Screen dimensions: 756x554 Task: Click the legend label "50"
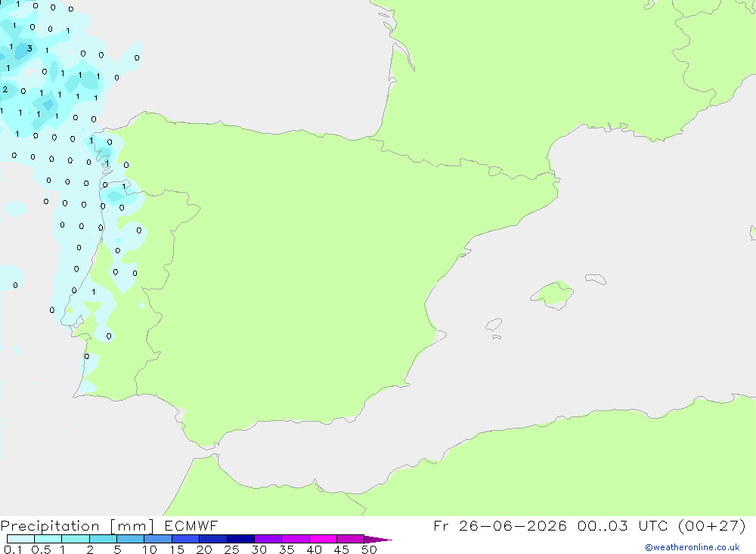click(x=370, y=549)
